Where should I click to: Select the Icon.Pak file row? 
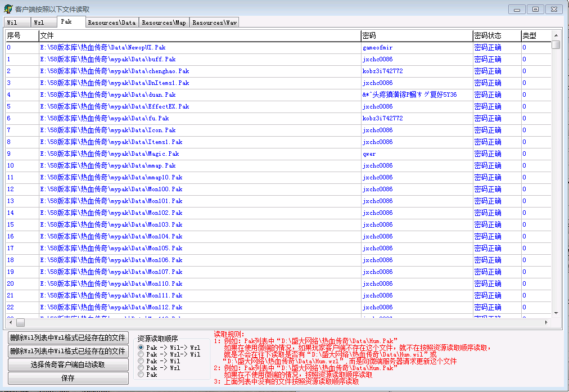pos(278,130)
